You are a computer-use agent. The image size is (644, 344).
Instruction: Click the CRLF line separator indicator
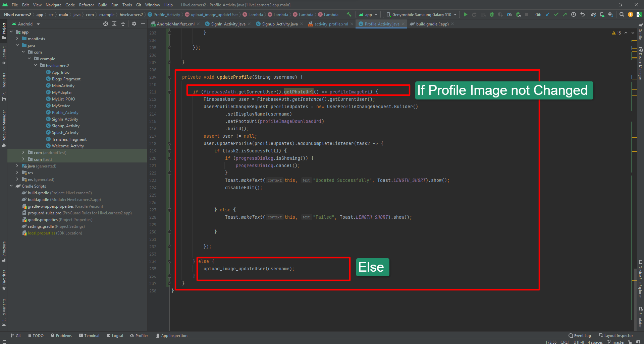[565, 342]
